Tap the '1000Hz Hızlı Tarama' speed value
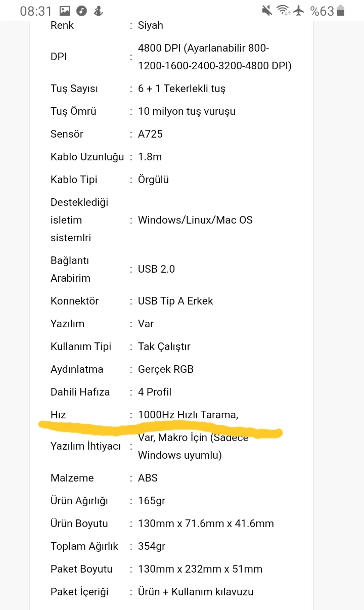 pos(188,415)
